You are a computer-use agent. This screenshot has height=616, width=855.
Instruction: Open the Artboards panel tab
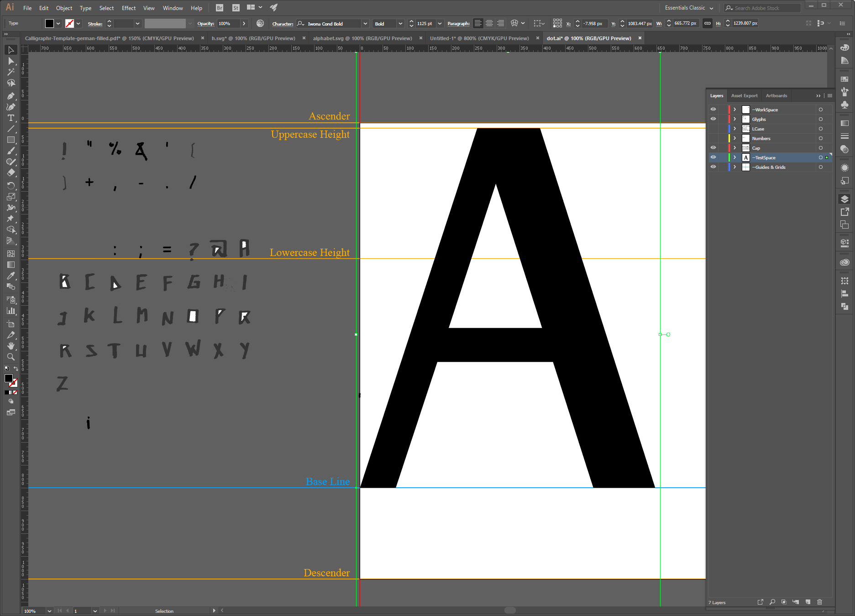[x=776, y=96]
